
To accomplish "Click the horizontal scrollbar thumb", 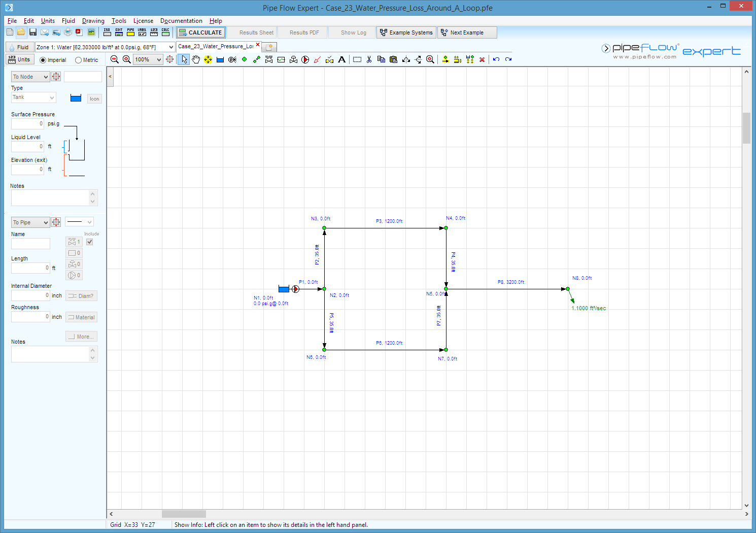I will click(x=184, y=514).
